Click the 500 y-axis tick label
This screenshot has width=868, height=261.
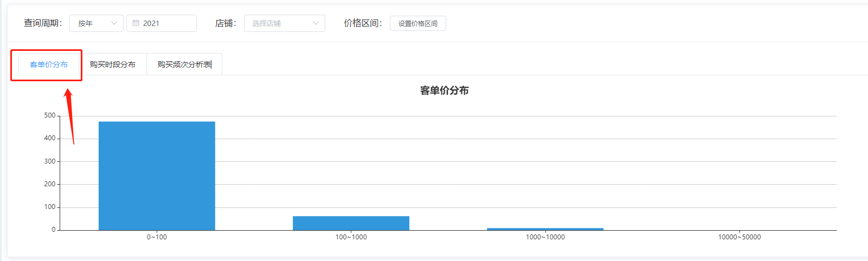pyautogui.click(x=50, y=115)
